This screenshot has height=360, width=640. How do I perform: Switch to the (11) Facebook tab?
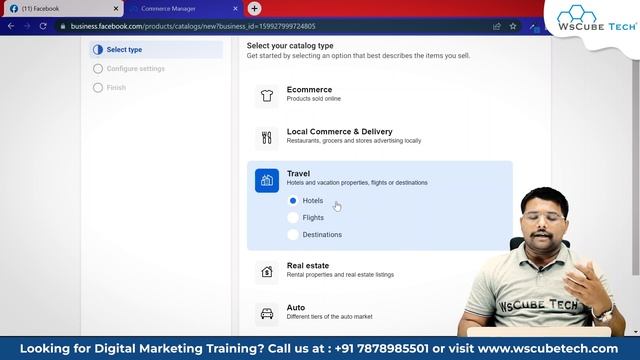pyautogui.click(x=63, y=9)
